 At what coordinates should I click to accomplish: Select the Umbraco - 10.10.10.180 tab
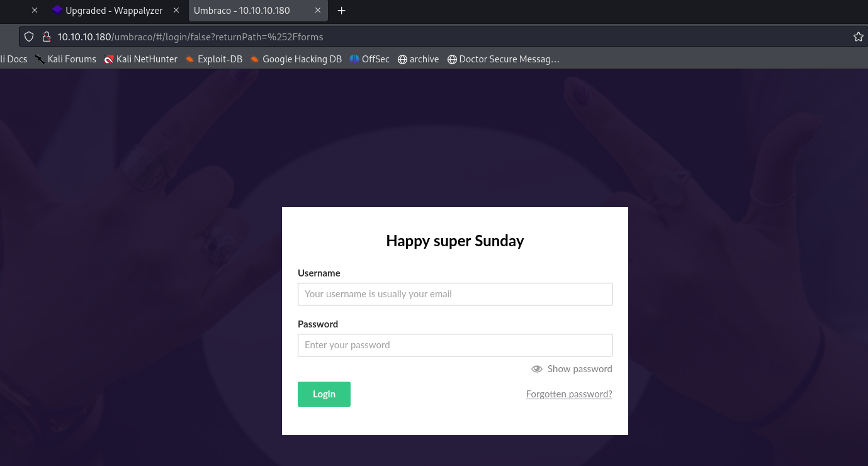point(242,11)
